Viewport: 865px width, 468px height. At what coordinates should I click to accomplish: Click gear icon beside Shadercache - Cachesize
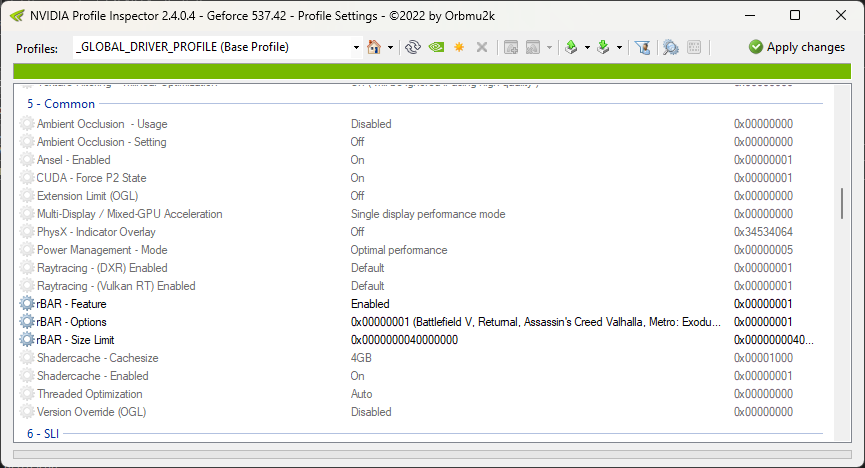pyautogui.click(x=27, y=358)
